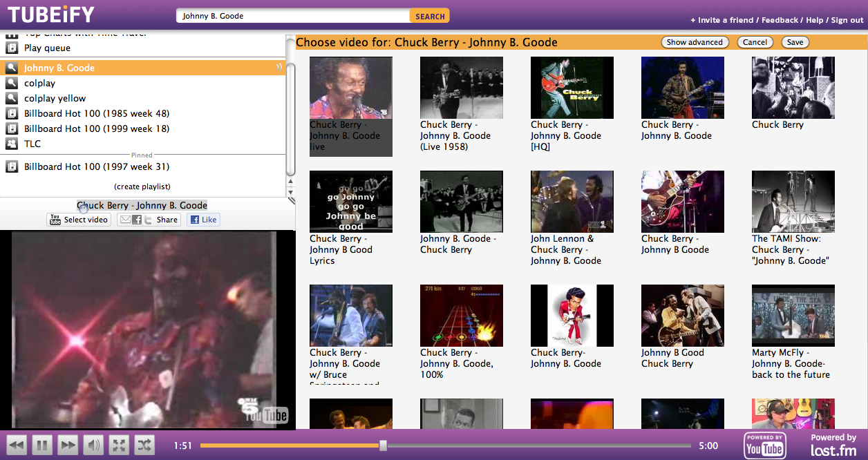Toggle fullscreen video mode
Screen dimensions: 868x460
tap(119, 445)
